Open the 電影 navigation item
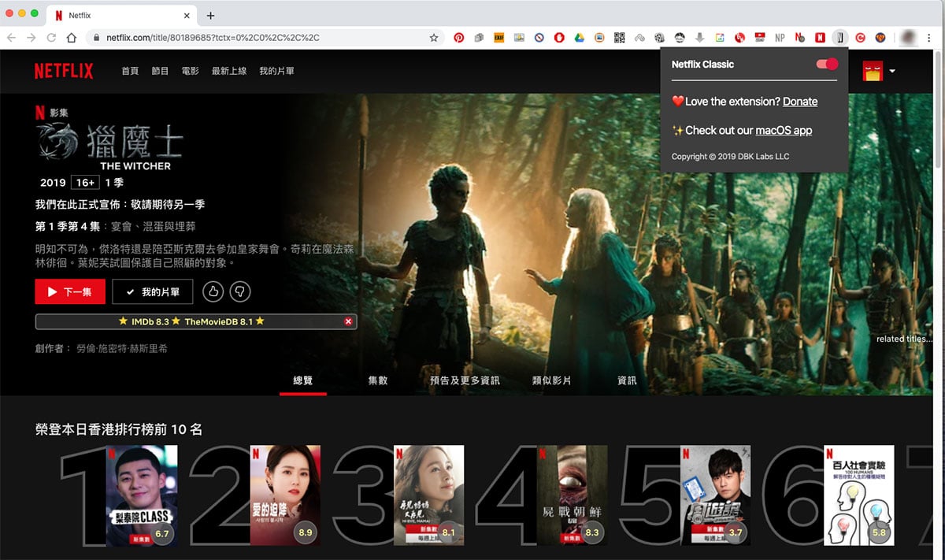Image resolution: width=945 pixels, height=560 pixels. coord(190,71)
